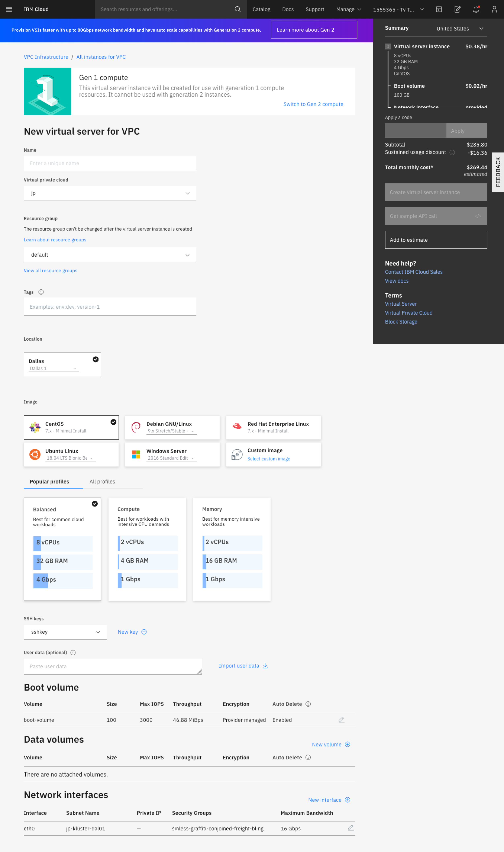Click the New volume plus icon
Screen dimensions: 504x852
347,744
